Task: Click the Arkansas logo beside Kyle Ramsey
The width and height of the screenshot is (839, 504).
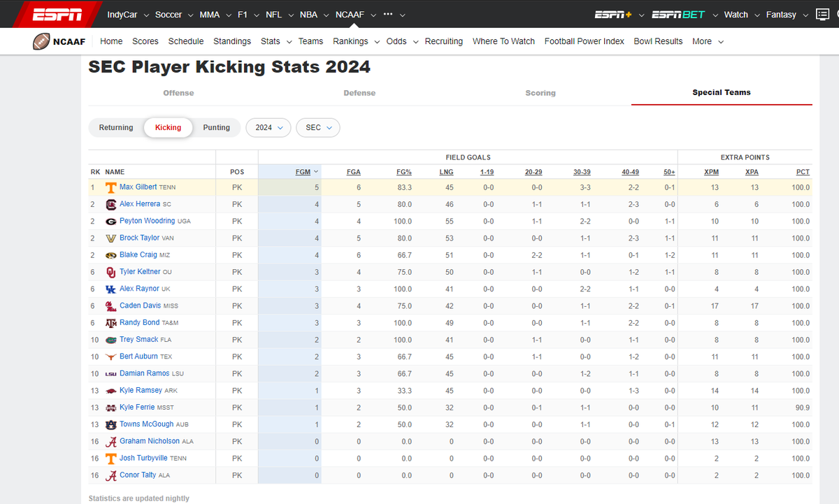Action: [x=110, y=391]
